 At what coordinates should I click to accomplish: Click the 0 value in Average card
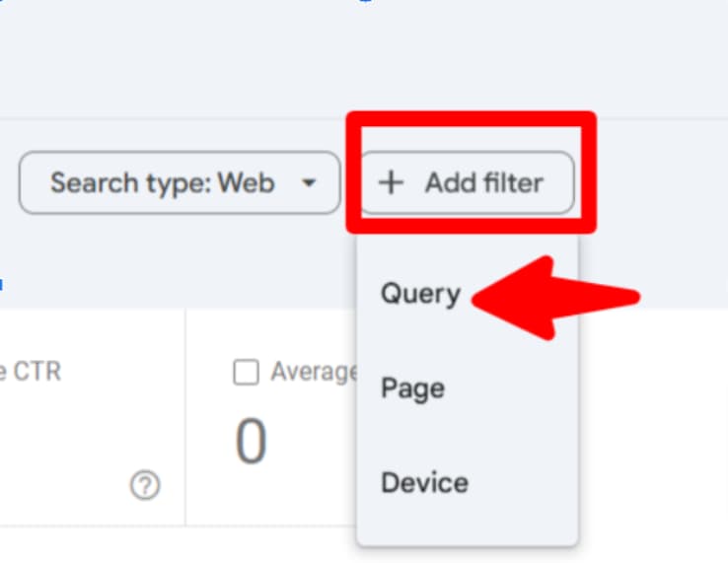[251, 443]
